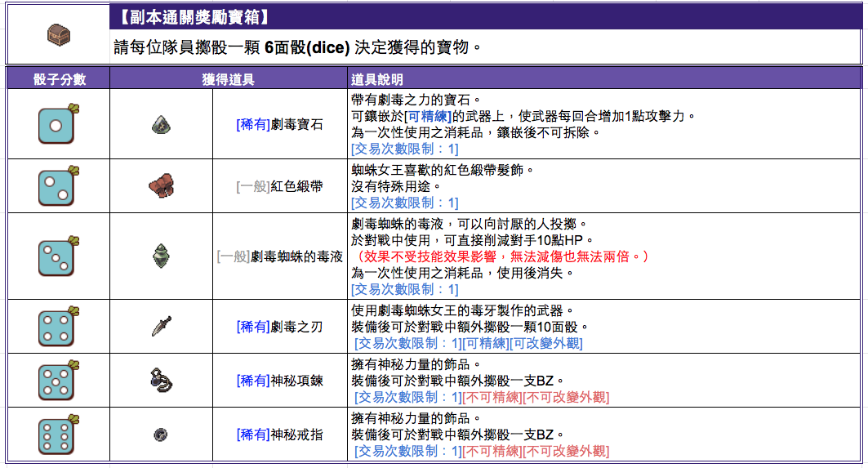Click the blue [可精練] text in gem description

[428, 116]
